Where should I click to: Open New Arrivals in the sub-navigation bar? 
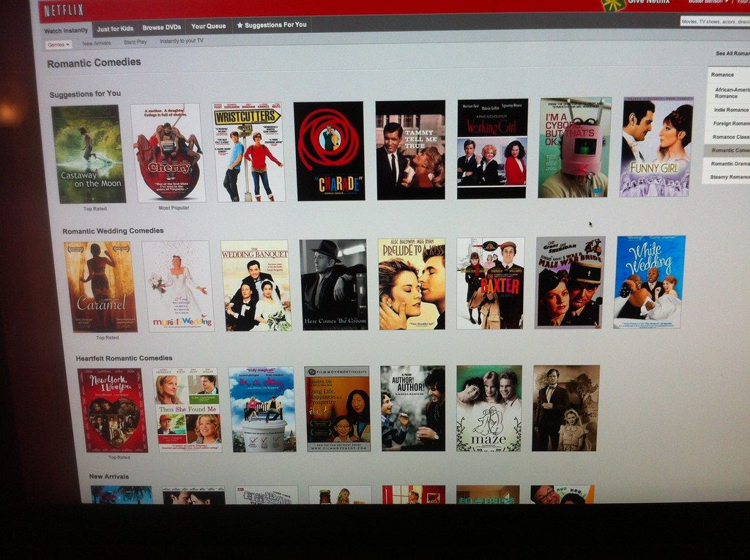(x=96, y=43)
